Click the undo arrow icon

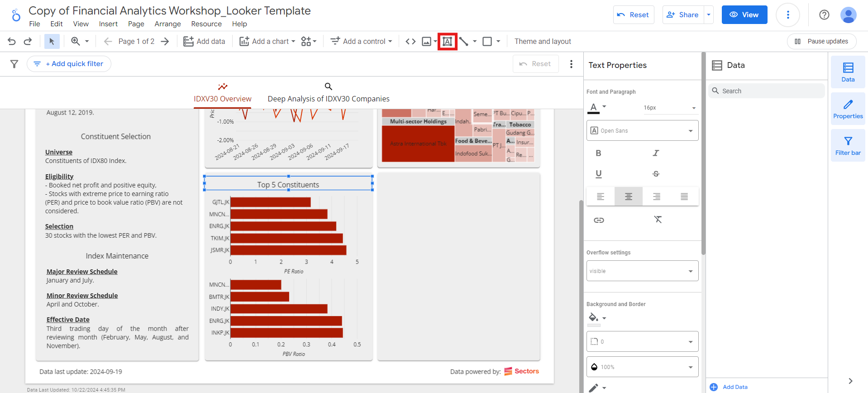12,41
